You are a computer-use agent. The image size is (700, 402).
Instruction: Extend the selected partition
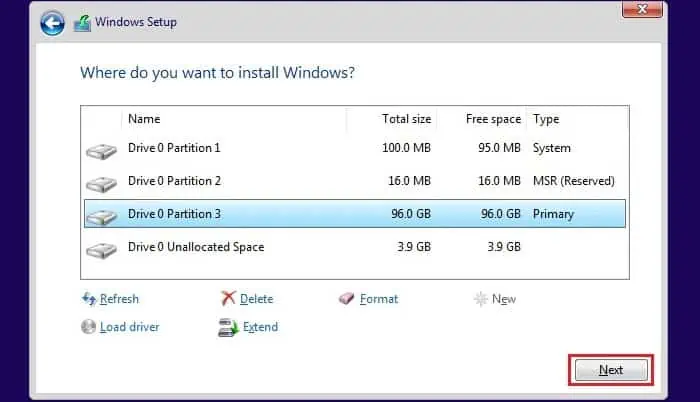click(260, 327)
